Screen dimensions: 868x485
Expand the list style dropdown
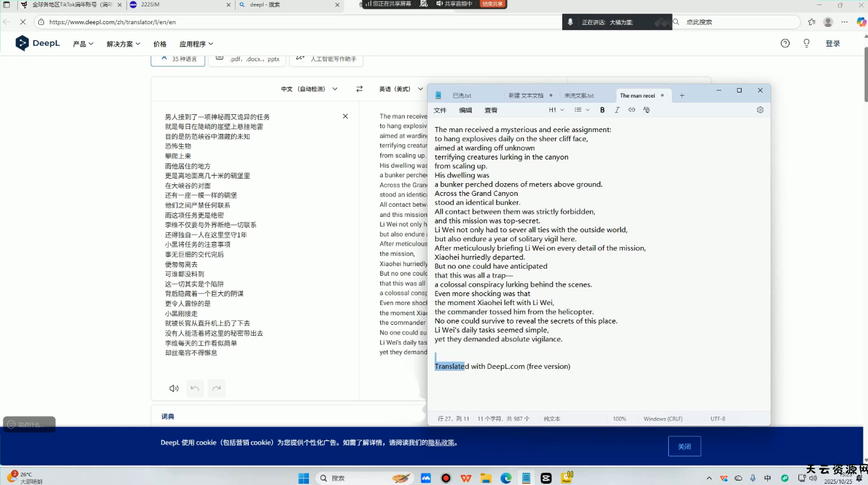point(581,110)
